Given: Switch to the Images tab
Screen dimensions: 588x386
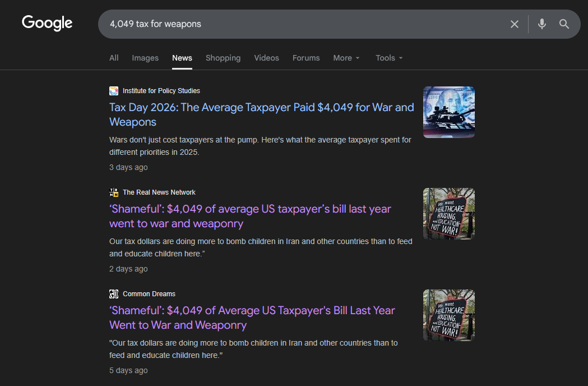Looking at the screenshot, I should point(145,58).
